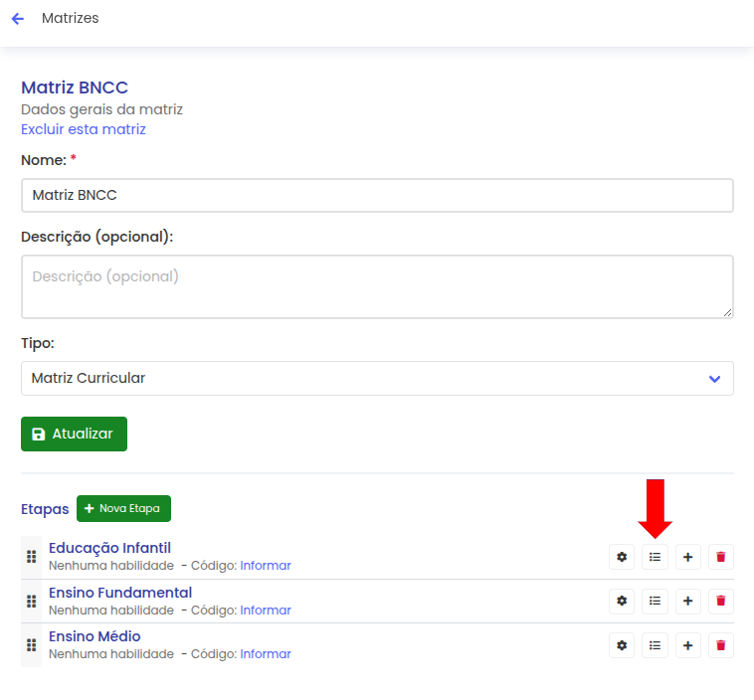Click plus icon on Educação Infantil row
Screen dimensions: 754x700
687,557
